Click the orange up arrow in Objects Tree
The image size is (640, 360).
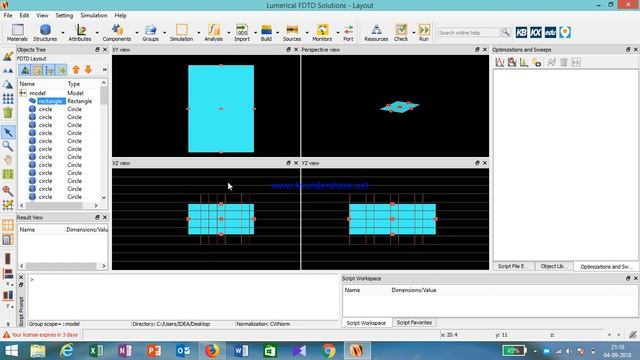76,70
